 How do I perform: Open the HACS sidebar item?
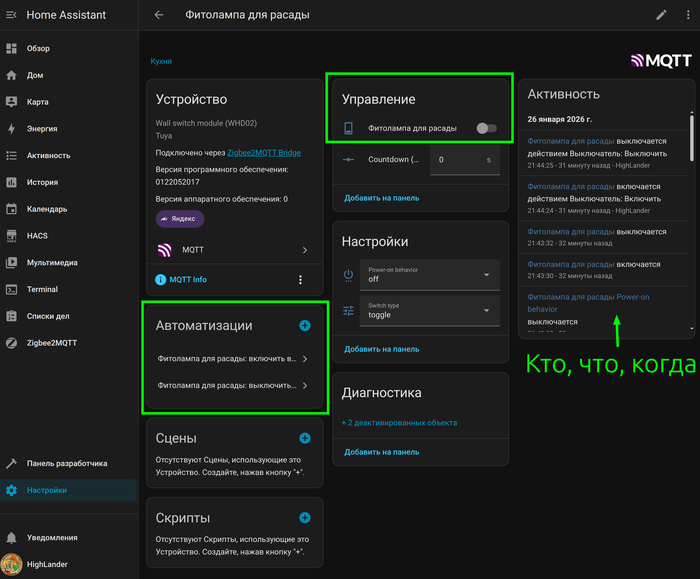pyautogui.click(x=38, y=236)
